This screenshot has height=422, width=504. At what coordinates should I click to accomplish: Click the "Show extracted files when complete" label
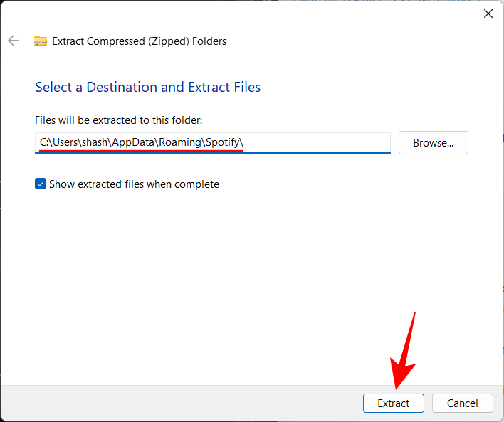click(x=134, y=184)
